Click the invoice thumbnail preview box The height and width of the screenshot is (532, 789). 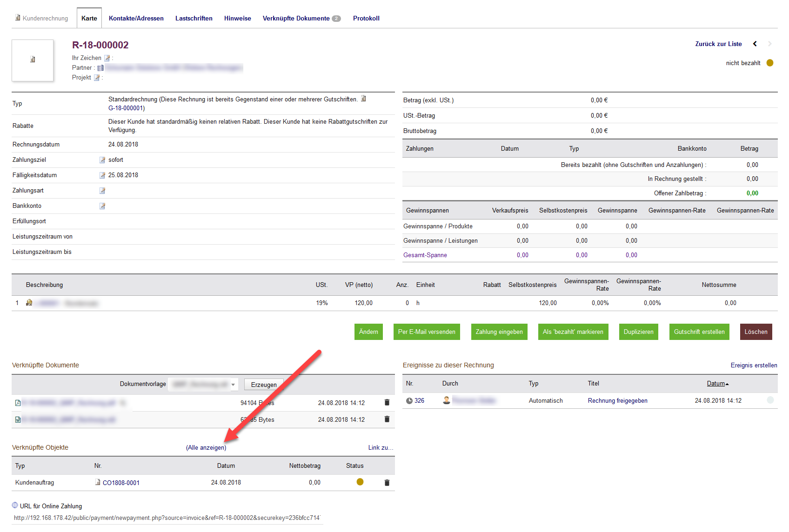click(x=33, y=60)
